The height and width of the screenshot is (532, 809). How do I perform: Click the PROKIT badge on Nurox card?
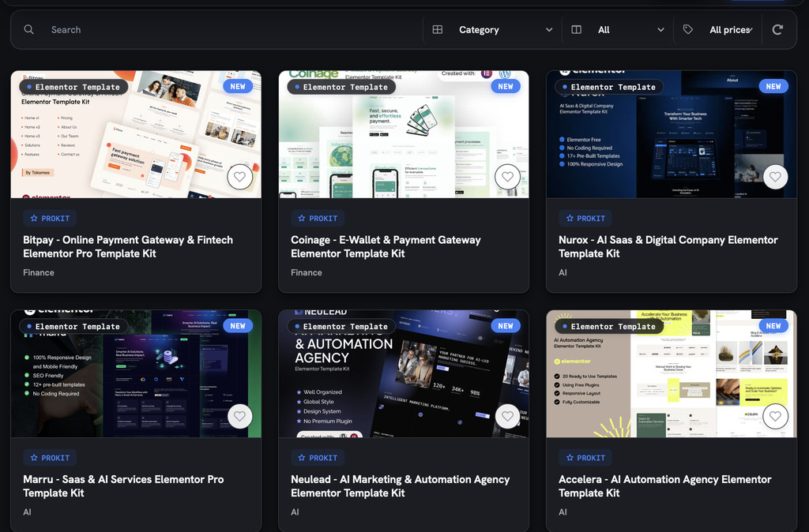point(585,219)
